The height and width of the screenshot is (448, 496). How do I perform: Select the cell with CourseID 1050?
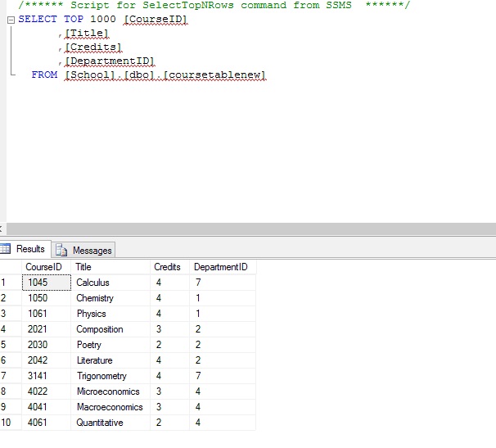click(46, 298)
